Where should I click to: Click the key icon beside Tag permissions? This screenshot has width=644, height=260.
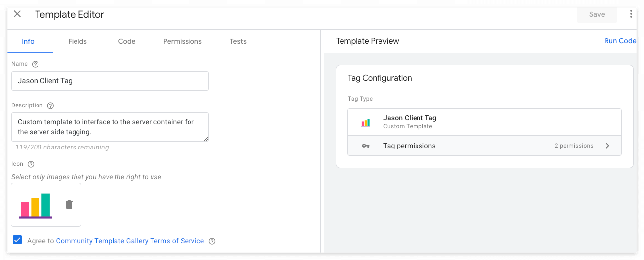click(366, 146)
